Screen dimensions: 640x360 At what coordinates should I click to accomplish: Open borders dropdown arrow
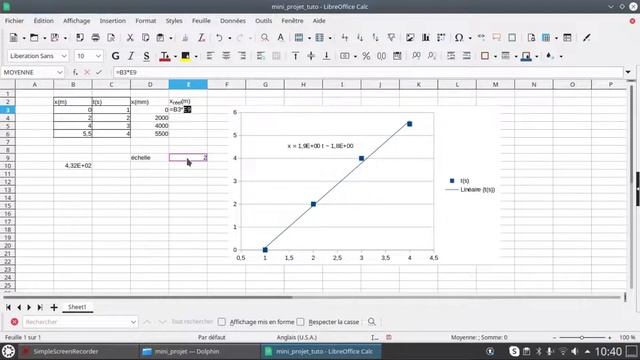(x=495, y=56)
